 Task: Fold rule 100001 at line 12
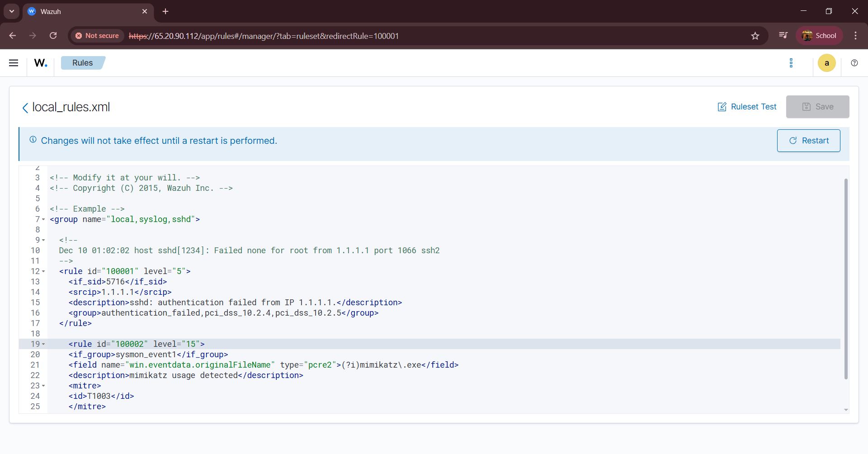coord(43,272)
